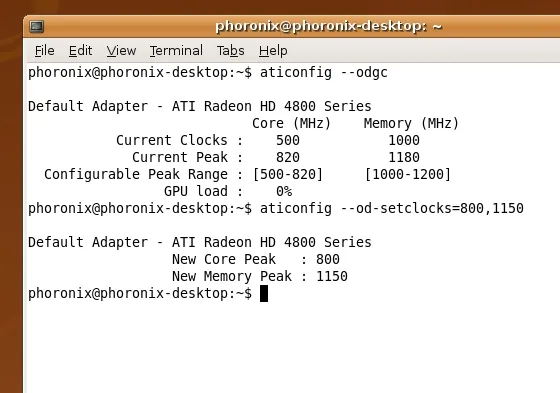Click the GPU load 0% value
Viewport: 560px width, 393px height.
284,191
